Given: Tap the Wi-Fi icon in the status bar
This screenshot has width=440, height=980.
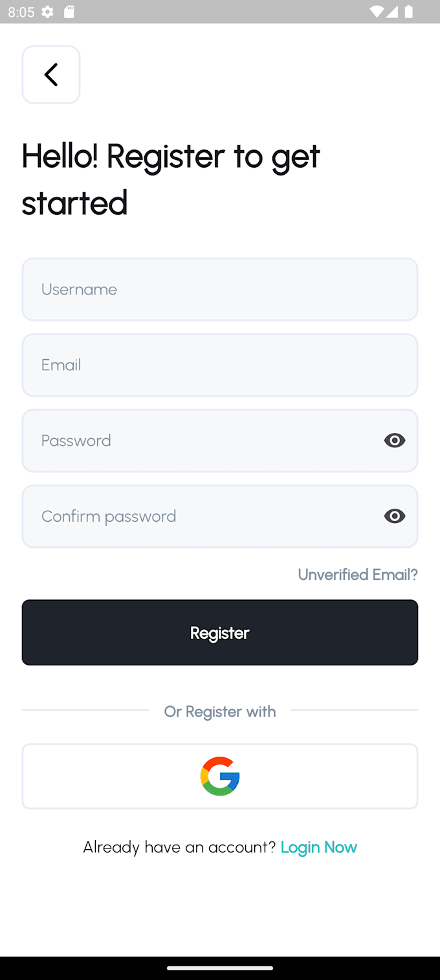Looking at the screenshot, I should [x=376, y=11].
